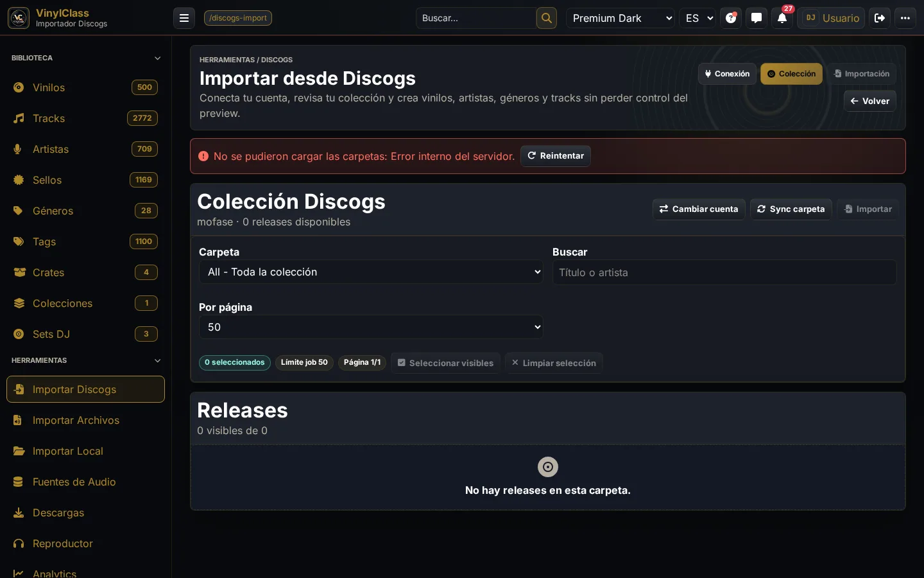Click the Volver back button
This screenshot has height=578, width=924.
[x=869, y=101]
